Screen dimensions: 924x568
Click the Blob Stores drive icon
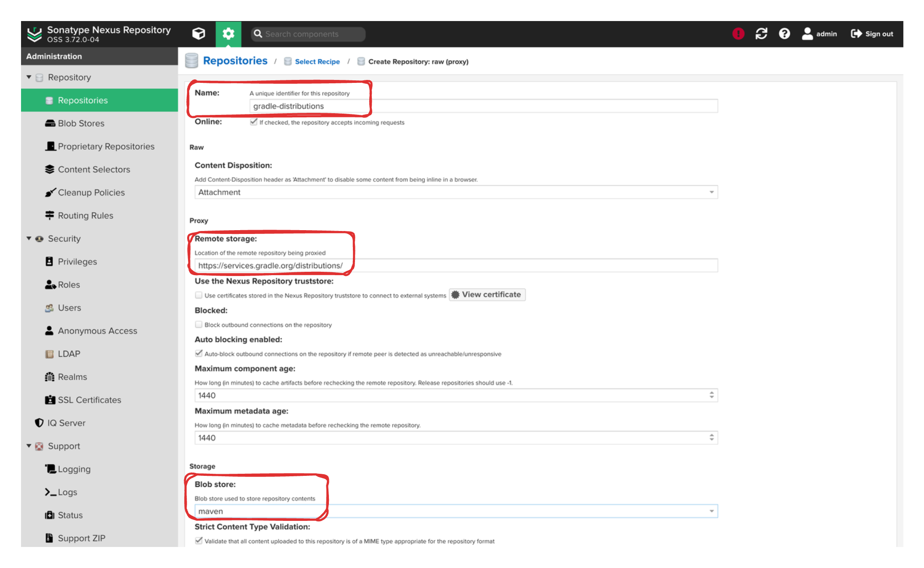pyautogui.click(x=50, y=123)
